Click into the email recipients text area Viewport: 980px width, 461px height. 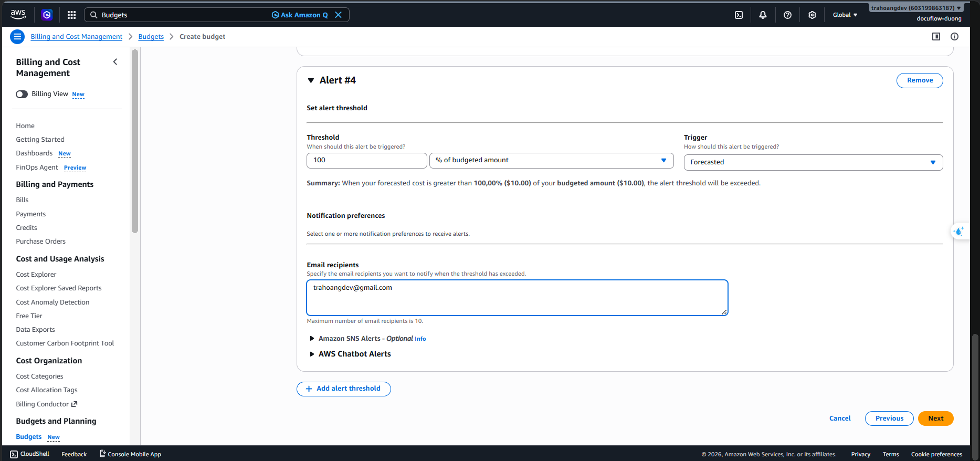point(517,298)
